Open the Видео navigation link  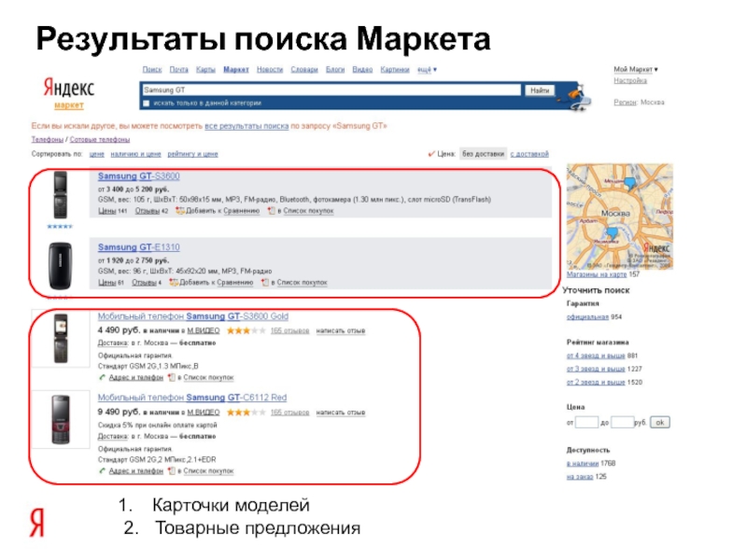pyautogui.click(x=362, y=69)
